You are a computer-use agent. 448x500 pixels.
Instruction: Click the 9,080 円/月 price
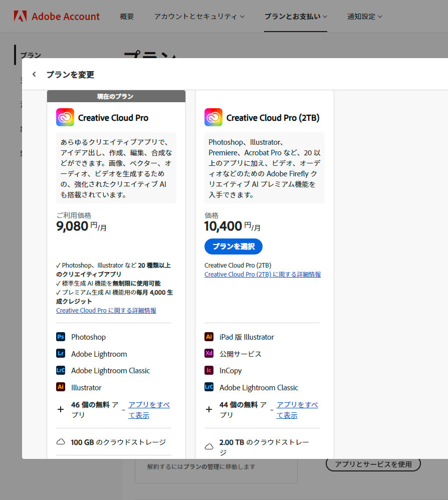(81, 226)
